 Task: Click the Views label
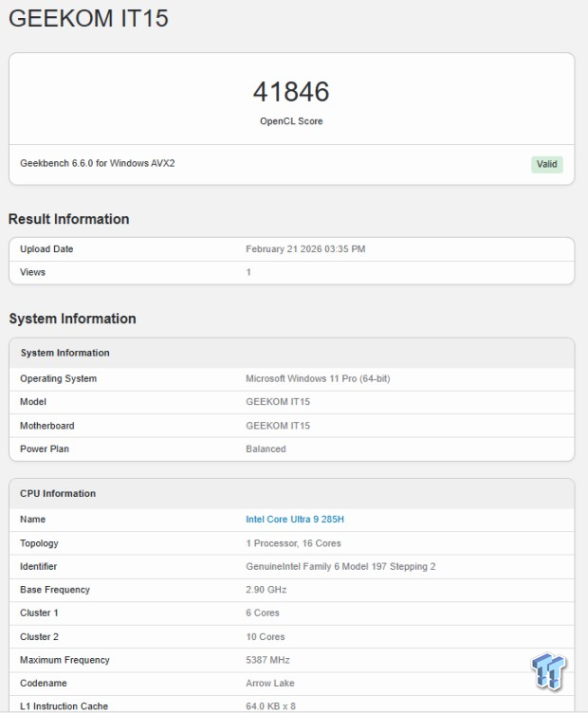(32, 272)
